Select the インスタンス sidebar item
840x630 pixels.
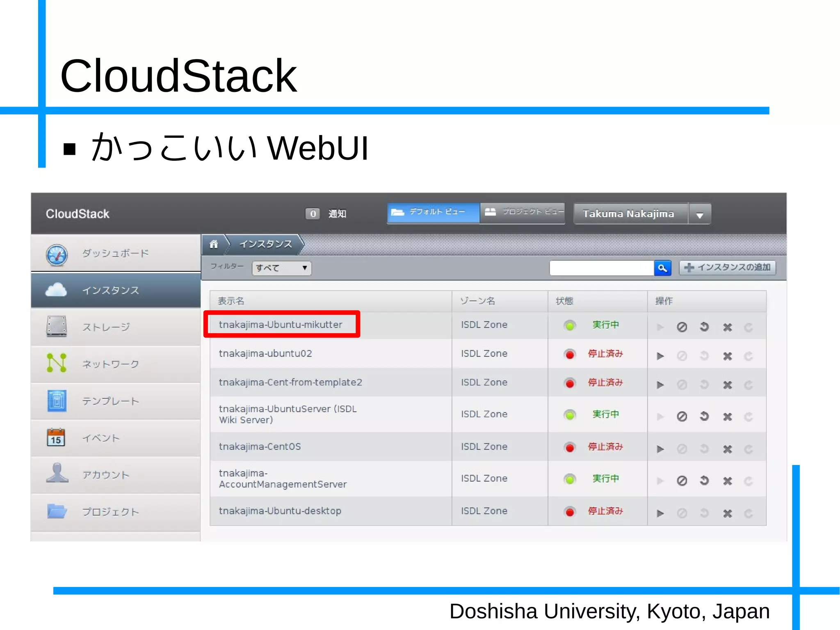[x=116, y=290]
